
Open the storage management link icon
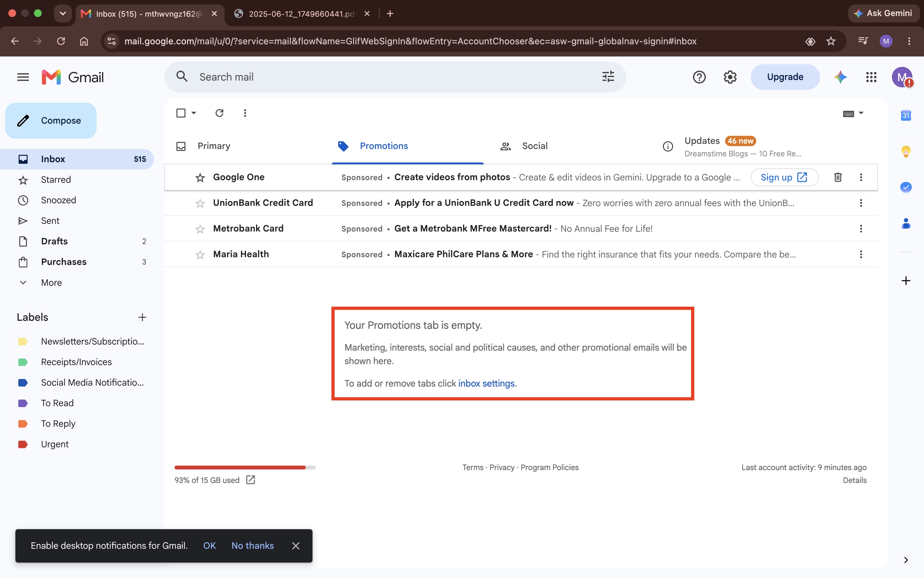coord(251,480)
